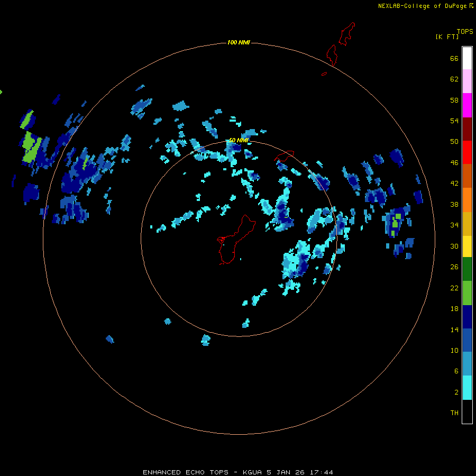Click the navy blue legend swatch
The width and height of the screenshot is (476, 476).
pos(467,317)
